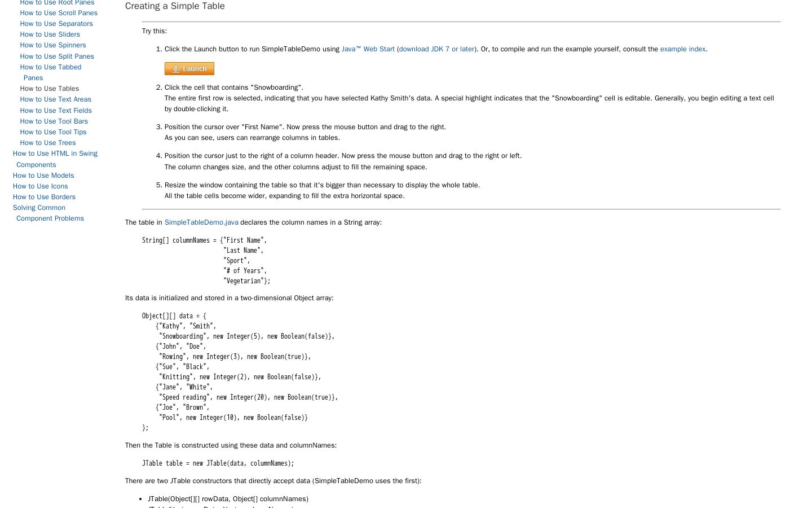The height and width of the screenshot is (508, 812).
Task: Open How to Use HTML in Swing Components
Action: (x=55, y=159)
